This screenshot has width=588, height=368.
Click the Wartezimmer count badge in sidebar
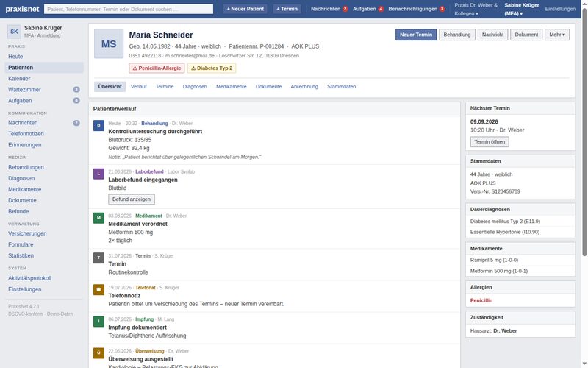(x=76, y=89)
